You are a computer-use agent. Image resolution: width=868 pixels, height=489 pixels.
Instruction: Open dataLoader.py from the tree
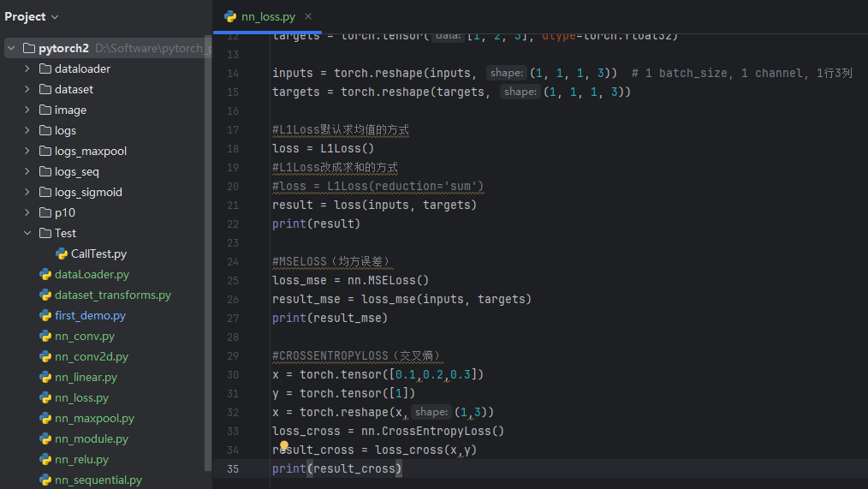pos(92,274)
